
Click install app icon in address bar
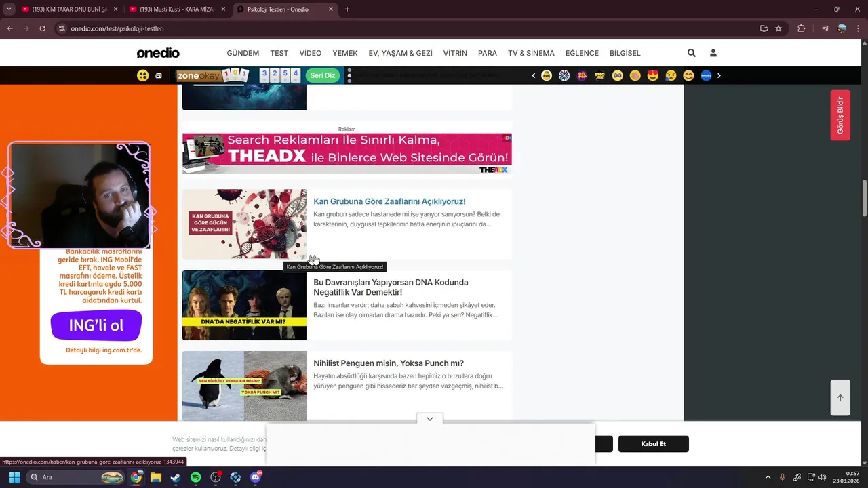coord(764,28)
